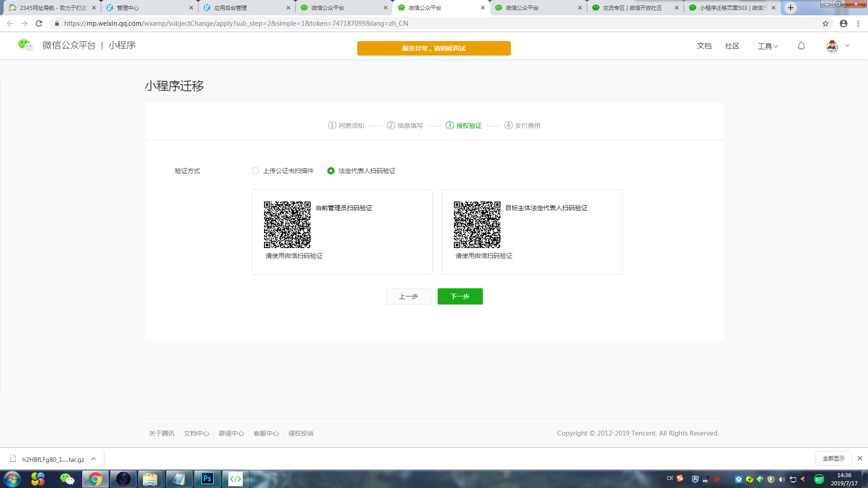Open 侵权投诉 footer link
The width and height of the screenshot is (868, 488).
pyautogui.click(x=301, y=433)
